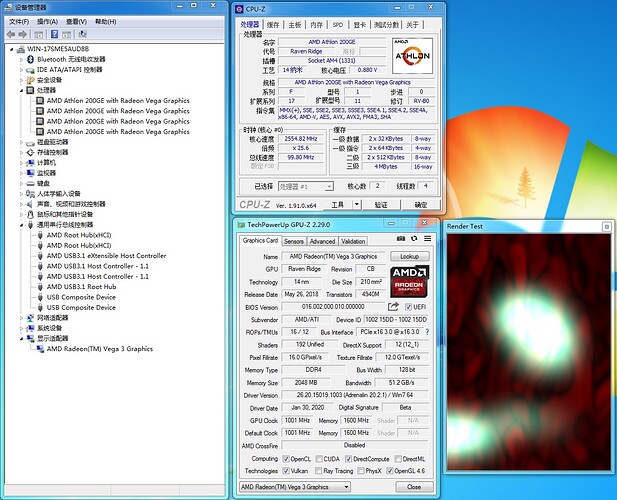Select AMD USB3.1 eXtensible Host Controller
This screenshot has height=500, width=617.
[106, 256]
